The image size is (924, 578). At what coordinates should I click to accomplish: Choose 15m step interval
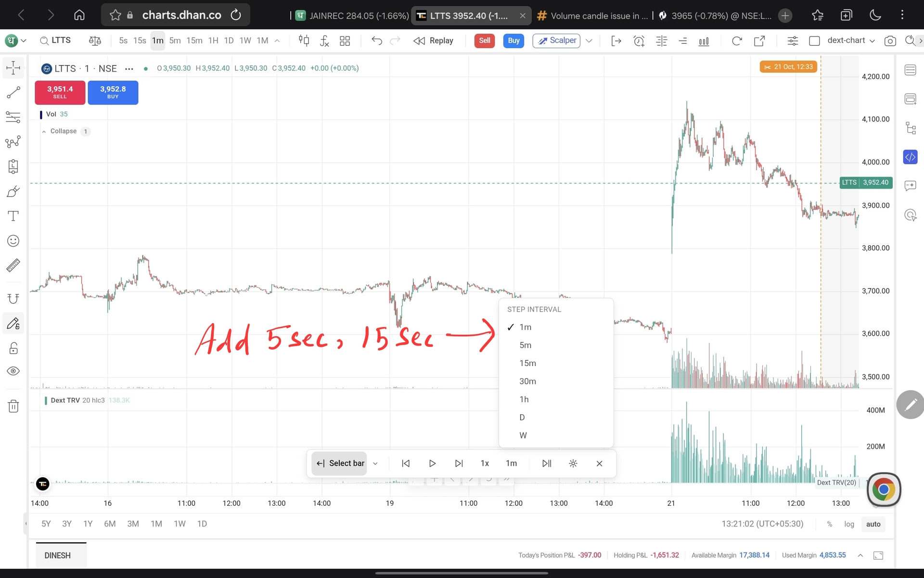click(556, 363)
